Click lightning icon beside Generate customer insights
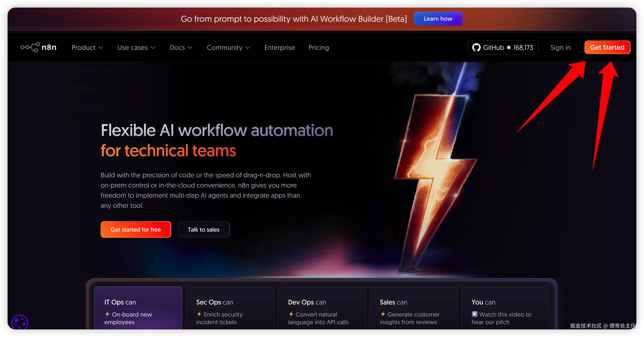The height and width of the screenshot is (337, 644). pos(383,314)
